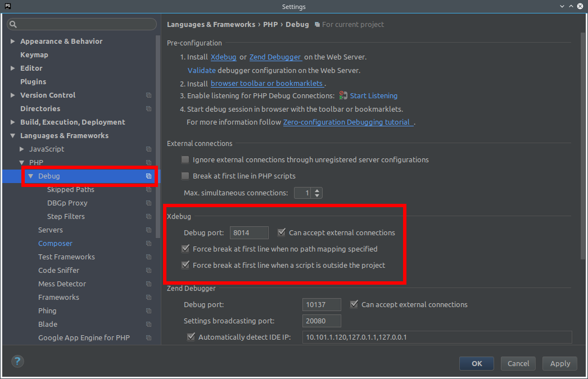The image size is (588, 379).
Task: Click the Debug panel vertical scrollbar
Action: pyautogui.click(x=583, y=146)
